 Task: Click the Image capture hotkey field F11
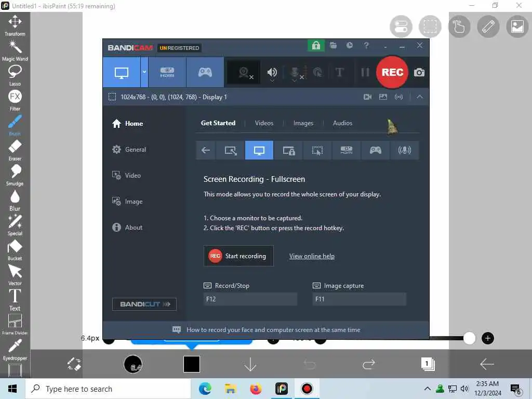[x=360, y=299]
